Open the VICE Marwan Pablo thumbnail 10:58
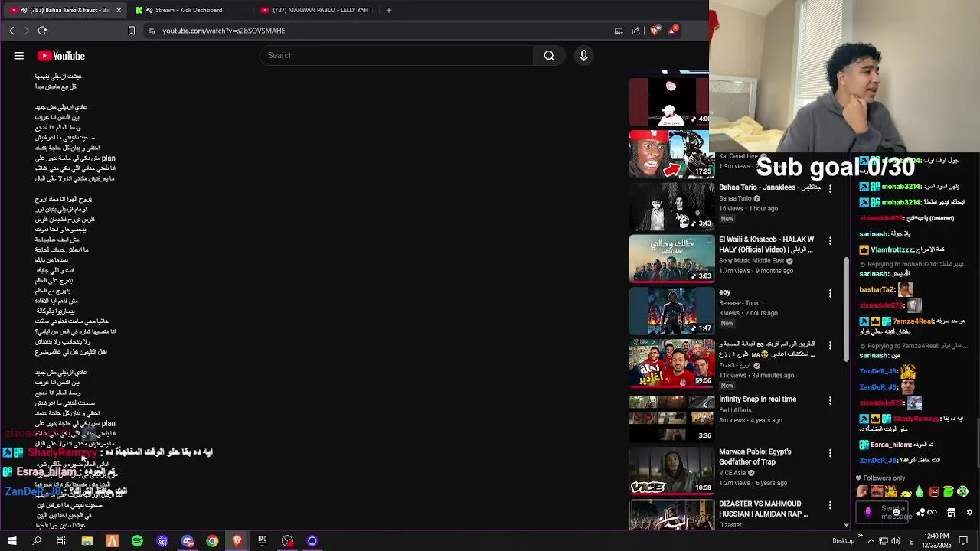 (671, 470)
